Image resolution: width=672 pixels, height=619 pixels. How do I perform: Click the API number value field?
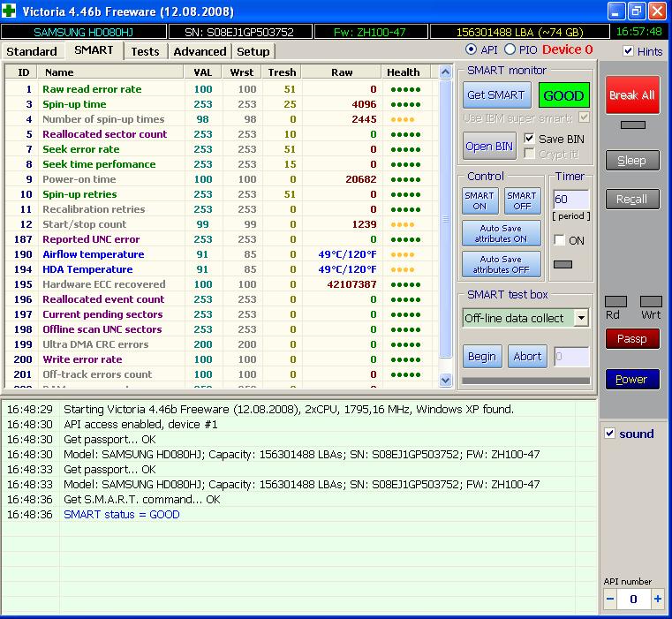[x=634, y=599]
